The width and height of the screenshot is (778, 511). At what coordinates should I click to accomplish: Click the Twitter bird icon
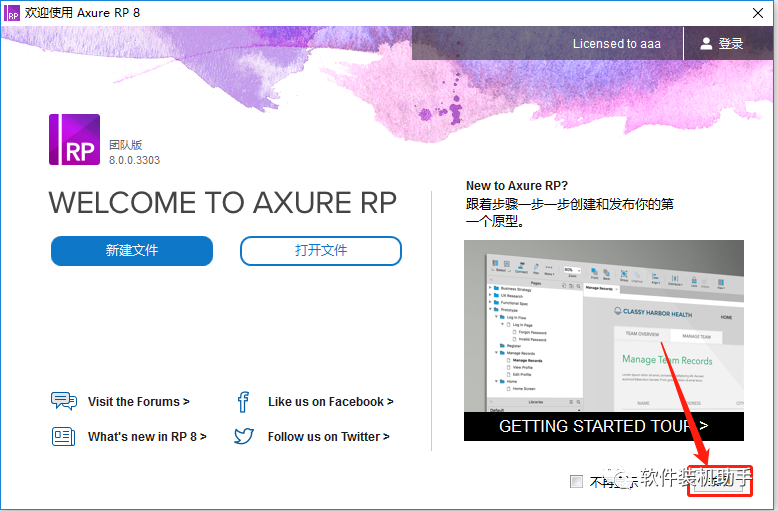click(x=244, y=436)
